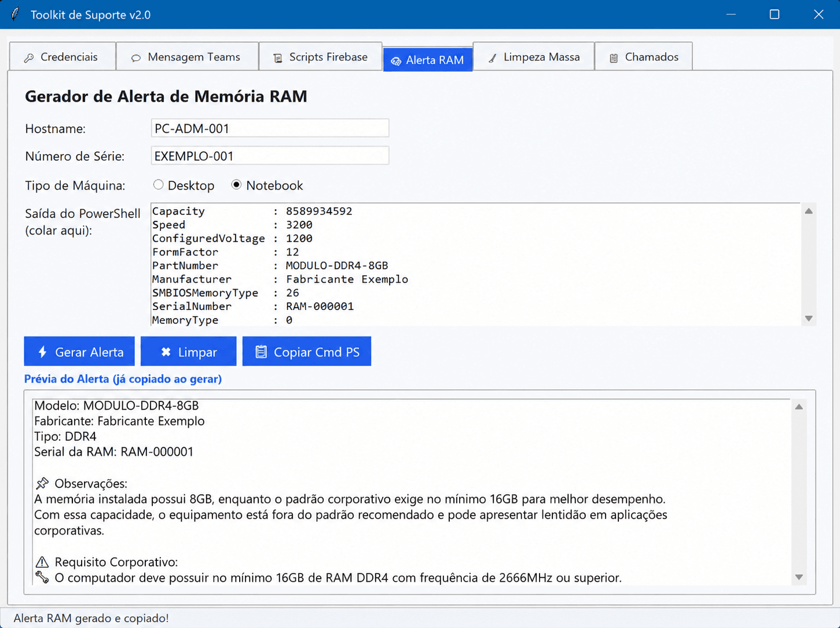Viewport: 840px width, 628px height.
Task: Switch to the Mensagem Teams tab
Action: tap(187, 57)
